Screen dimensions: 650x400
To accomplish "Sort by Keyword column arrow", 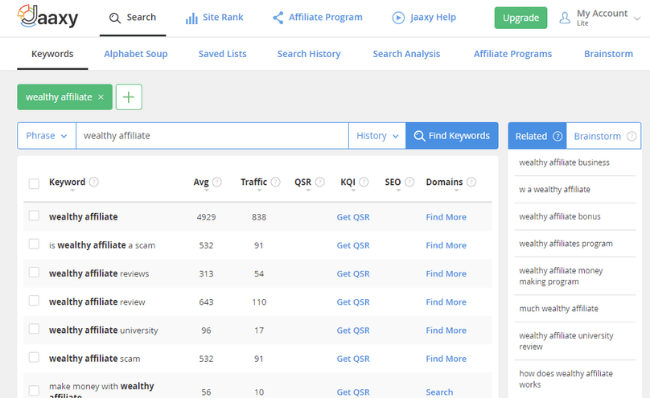I will 73,190.
